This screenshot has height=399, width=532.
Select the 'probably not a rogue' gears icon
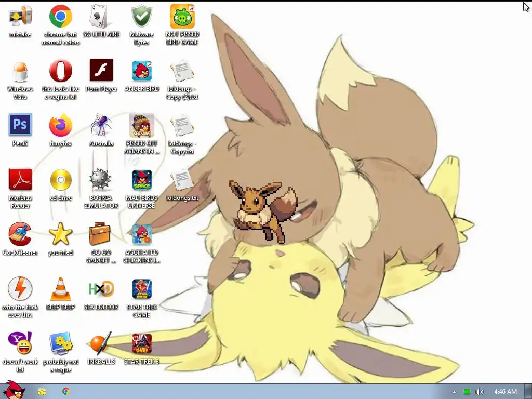60,344
